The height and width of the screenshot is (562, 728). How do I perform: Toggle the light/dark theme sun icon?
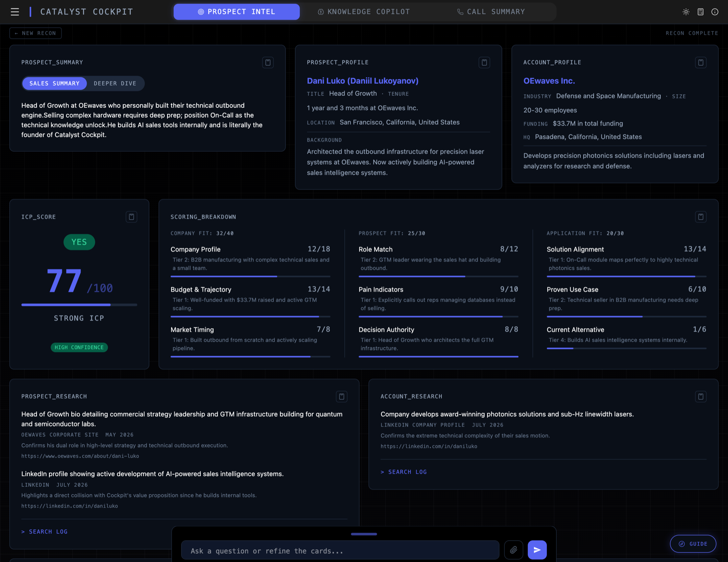(686, 12)
